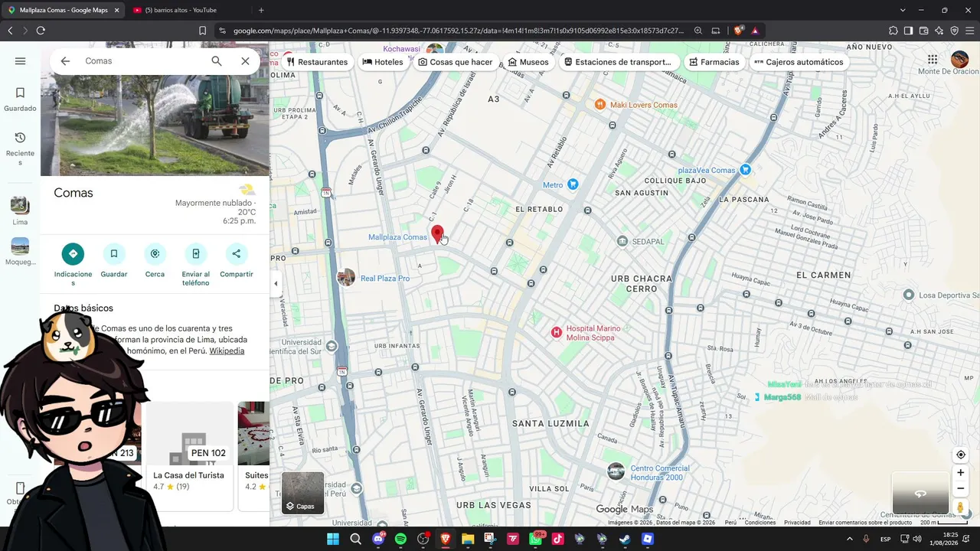Open the Google Maps hamburger menu

(20, 61)
